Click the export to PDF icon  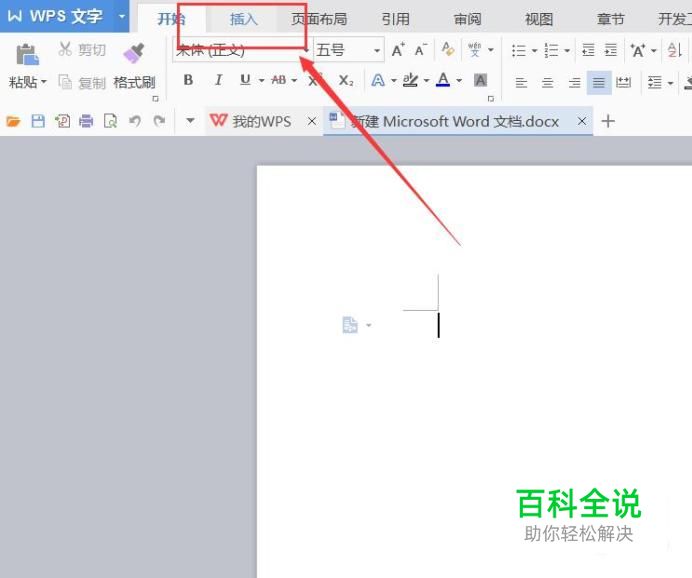click(62, 121)
